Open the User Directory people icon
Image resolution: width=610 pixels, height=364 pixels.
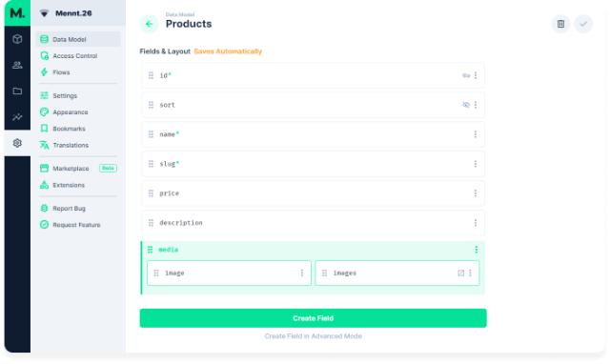click(x=17, y=65)
